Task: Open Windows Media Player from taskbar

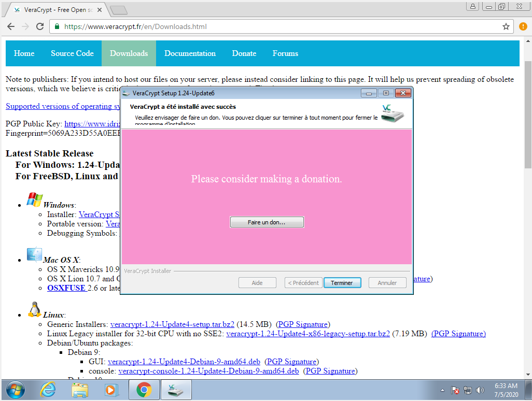Action: [111, 390]
